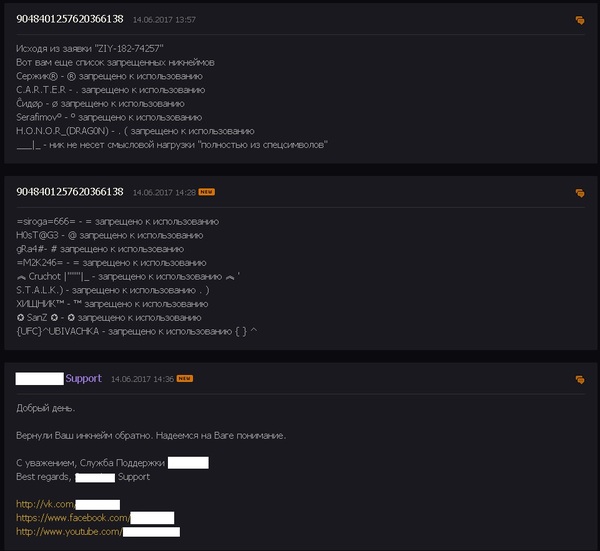Click the timestamp 14.06.2017 14:28
This screenshot has height=551, width=600.
[x=164, y=192]
